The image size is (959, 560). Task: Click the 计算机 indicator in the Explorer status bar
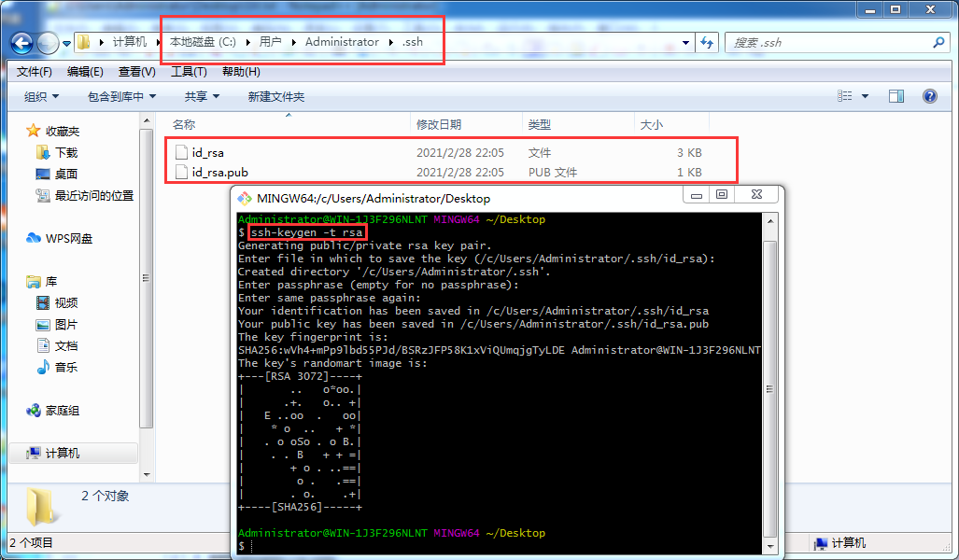[841, 543]
